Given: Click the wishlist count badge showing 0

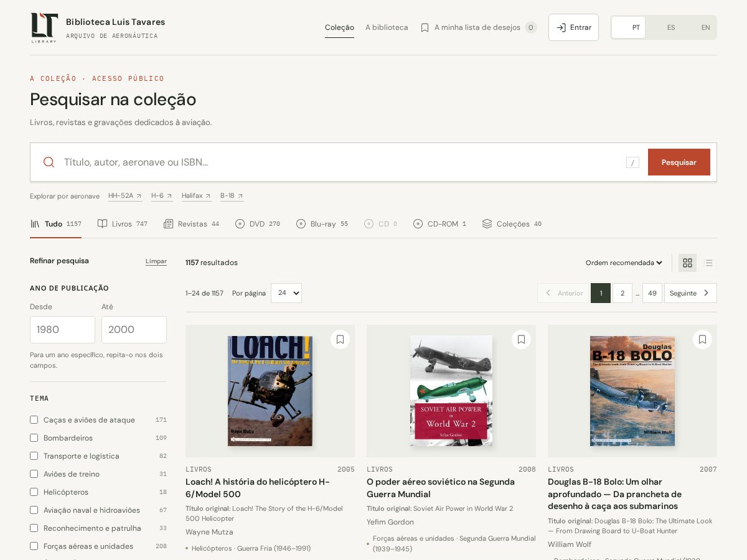Looking at the screenshot, I should (530, 27).
